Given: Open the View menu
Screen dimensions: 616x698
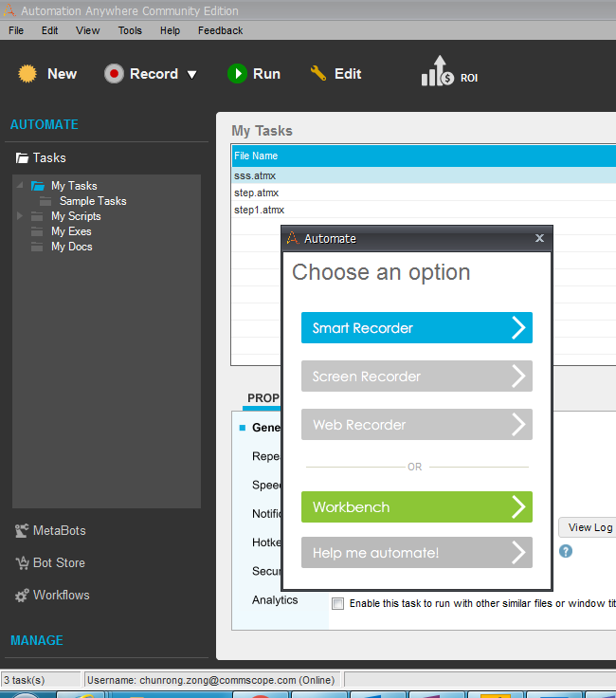Looking at the screenshot, I should click(87, 30).
